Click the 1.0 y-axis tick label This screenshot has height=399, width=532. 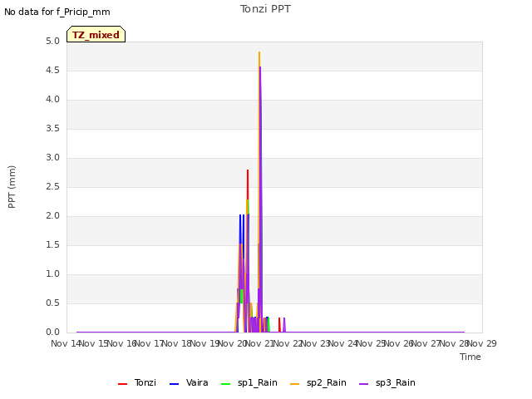pyautogui.click(x=52, y=274)
